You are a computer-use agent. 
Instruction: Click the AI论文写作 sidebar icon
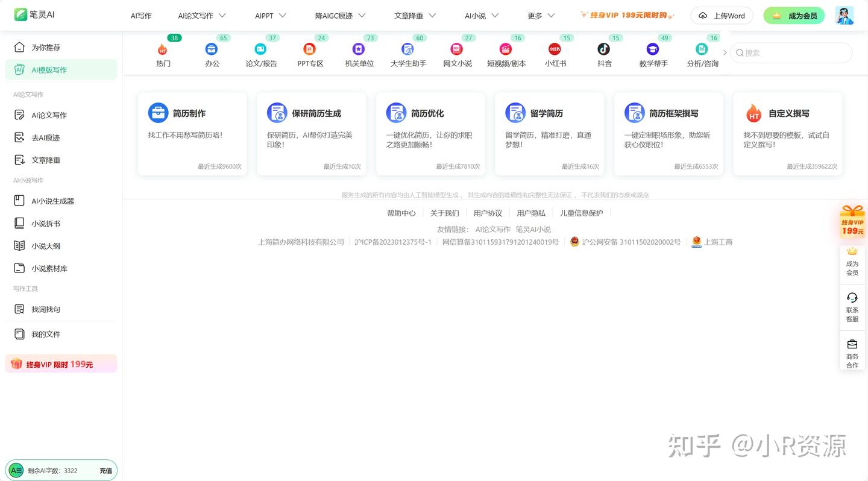pyautogui.click(x=19, y=115)
